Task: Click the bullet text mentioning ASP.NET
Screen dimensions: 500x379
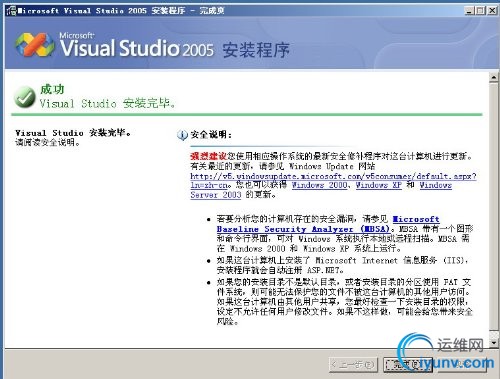Action: [342, 265]
